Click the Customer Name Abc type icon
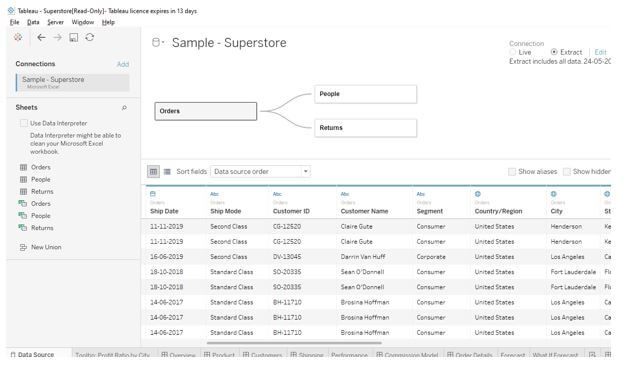Image resolution: width=626 pixels, height=369 pixels. 345,194
